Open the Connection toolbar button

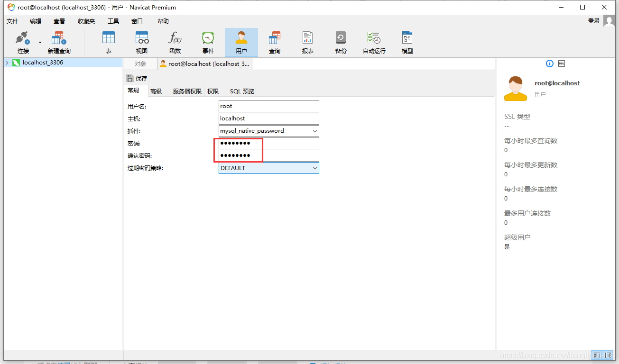[23, 43]
